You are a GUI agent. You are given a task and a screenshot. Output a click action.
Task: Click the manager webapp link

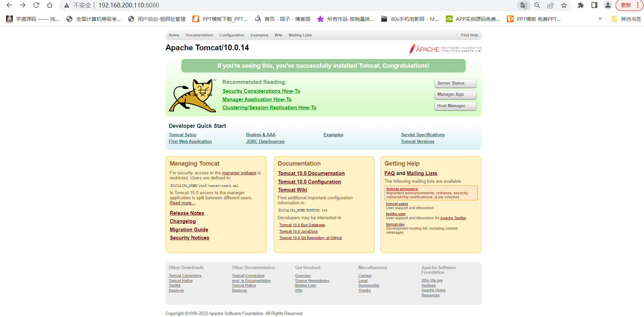coord(239,173)
